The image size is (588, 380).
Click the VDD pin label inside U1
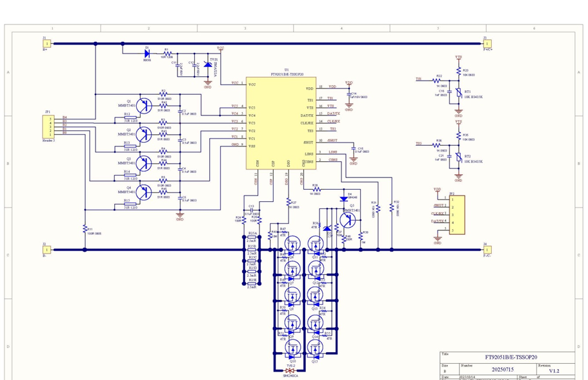pyautogui.click(x=309, y=89)
